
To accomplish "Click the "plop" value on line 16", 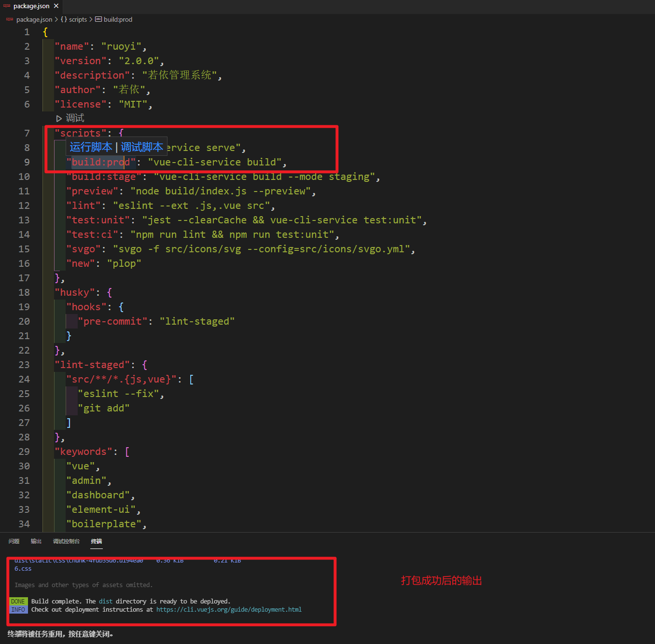I will (x=124, y=263).
